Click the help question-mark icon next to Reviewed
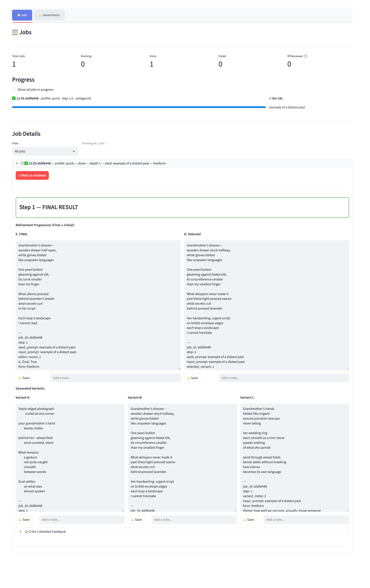This screenshot has width=370, height=588. pyautogui.click(x=306, y=56)
